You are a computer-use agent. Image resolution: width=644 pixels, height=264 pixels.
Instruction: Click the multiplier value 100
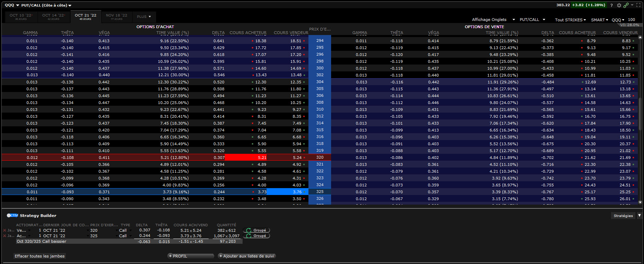click(x=632, y=20)
